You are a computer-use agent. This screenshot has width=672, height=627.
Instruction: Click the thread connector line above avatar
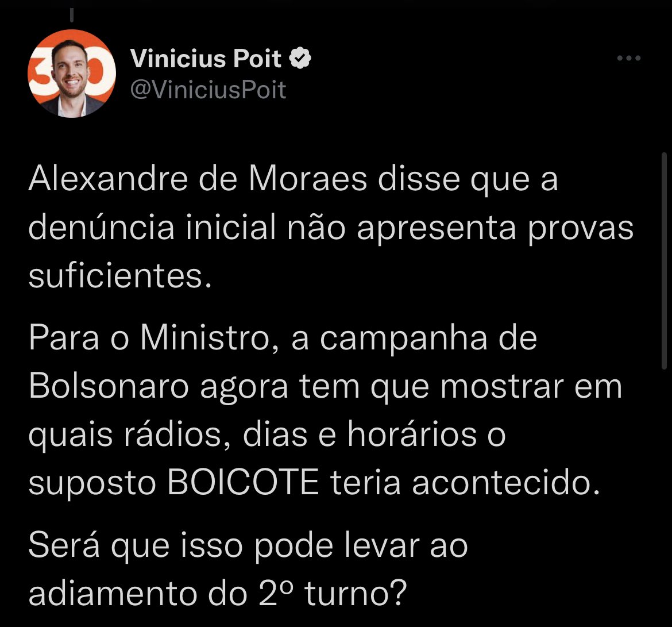(x=72, y=16)
